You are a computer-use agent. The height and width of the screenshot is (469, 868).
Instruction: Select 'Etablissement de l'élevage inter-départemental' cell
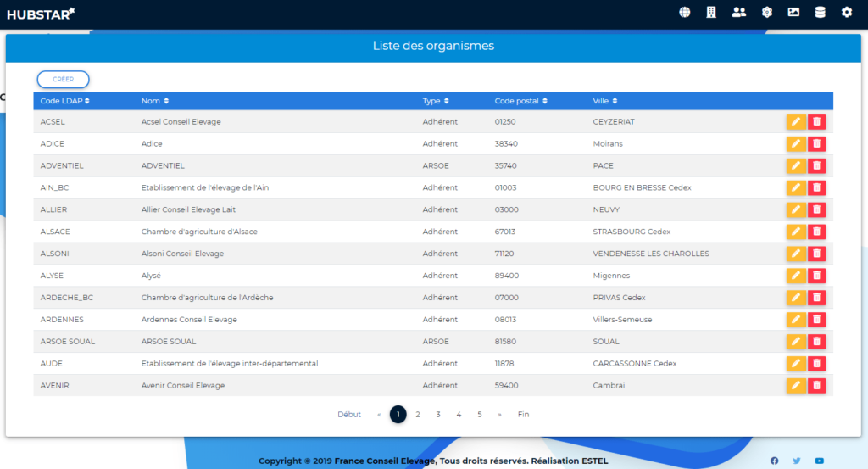230,363
